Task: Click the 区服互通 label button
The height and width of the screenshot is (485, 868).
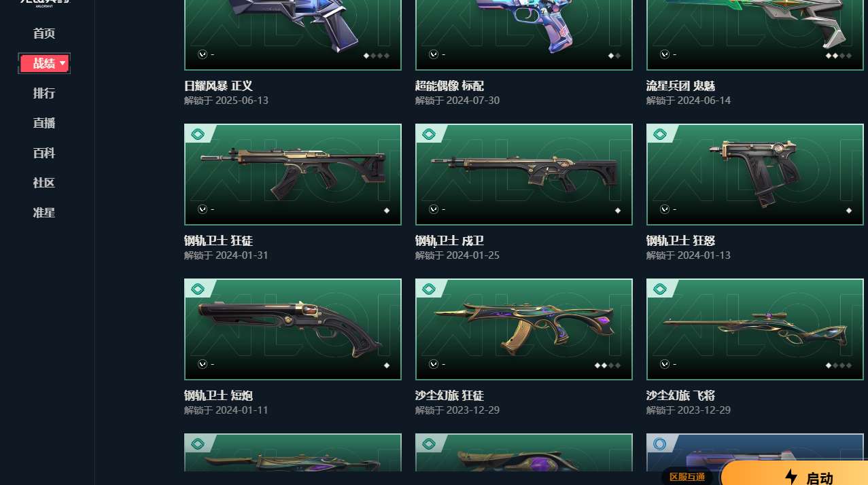Action: [687, 477]
